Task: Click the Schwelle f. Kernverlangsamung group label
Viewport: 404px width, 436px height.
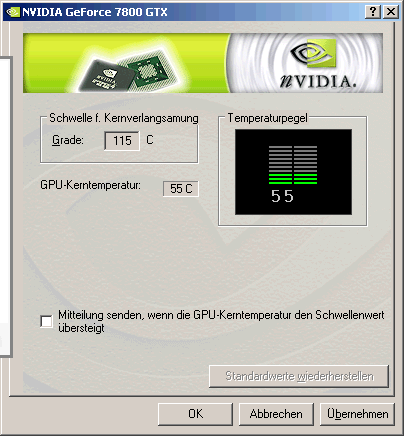Action: pyautogui.click(x=124, y=118)
